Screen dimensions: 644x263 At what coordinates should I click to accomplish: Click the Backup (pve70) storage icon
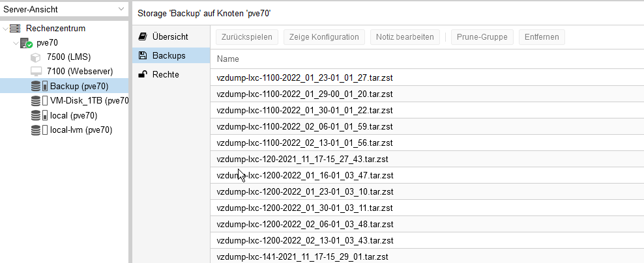pyautogui.click(x=39, y=86)
